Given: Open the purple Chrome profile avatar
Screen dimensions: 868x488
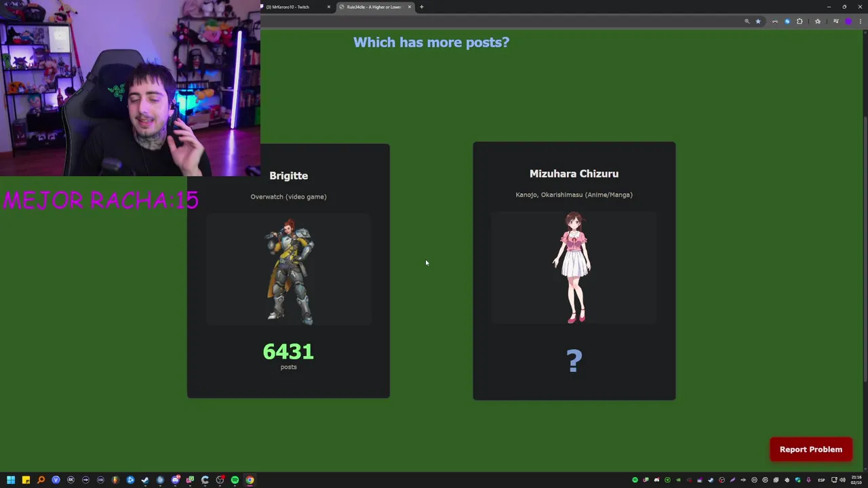Looking at the screenshot, I should coord(848,21).
